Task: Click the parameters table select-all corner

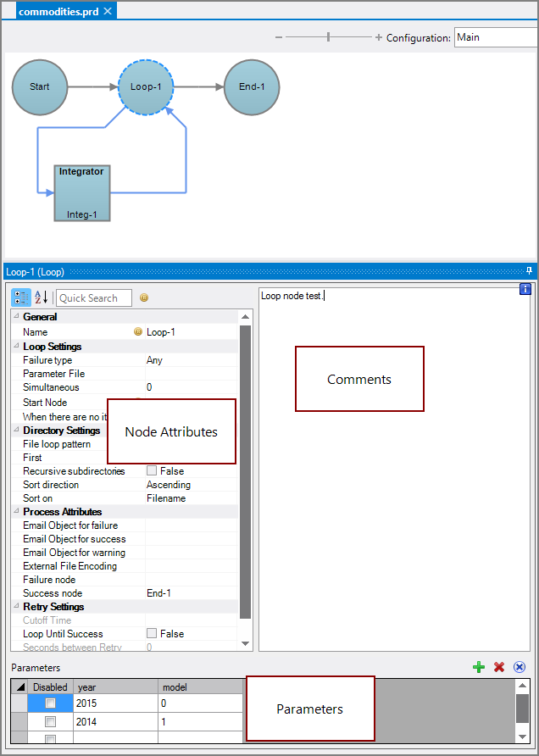Action: [x=19, y=687]
